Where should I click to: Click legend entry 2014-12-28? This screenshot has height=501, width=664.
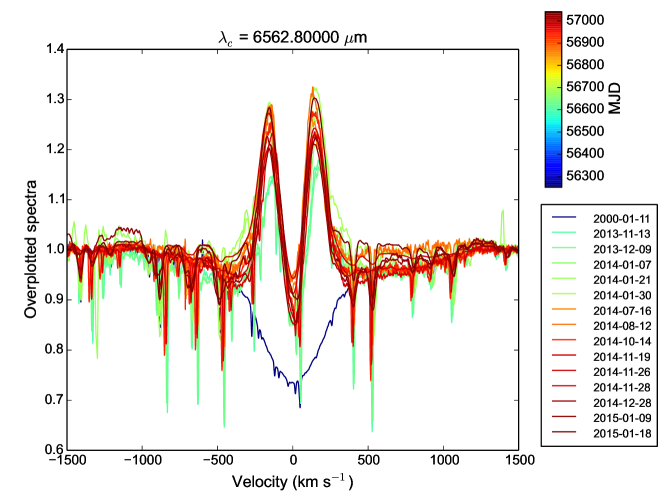622,402
